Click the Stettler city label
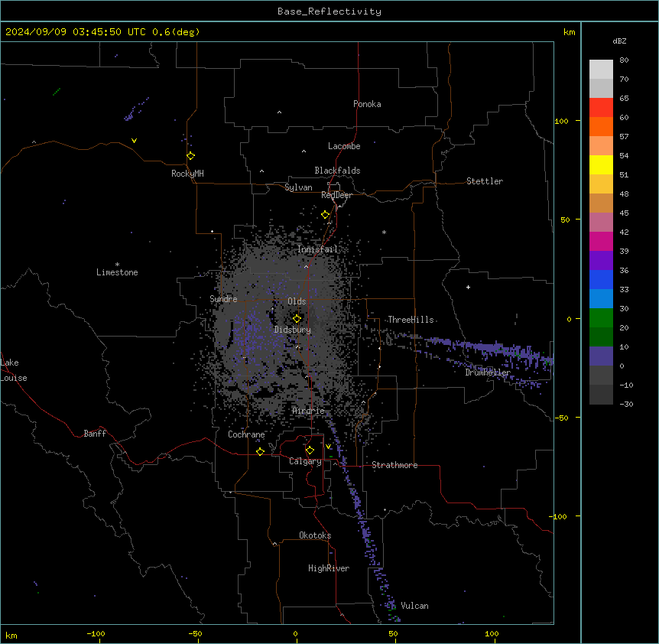Viewport: 659px width, 644px height. click(485, 181)
